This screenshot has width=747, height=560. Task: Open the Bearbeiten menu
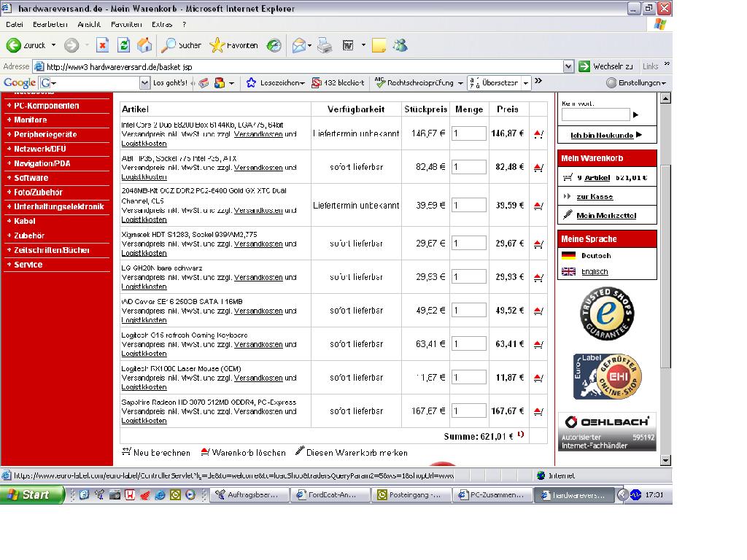coord(50,24)
